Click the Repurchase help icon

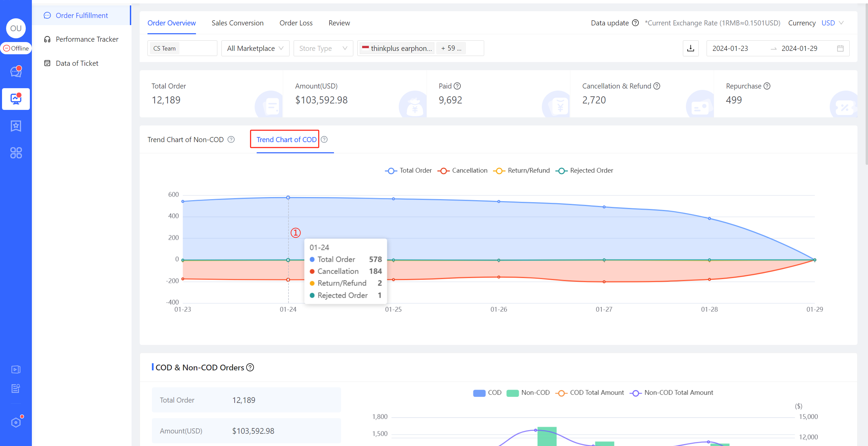click(767, 86)
